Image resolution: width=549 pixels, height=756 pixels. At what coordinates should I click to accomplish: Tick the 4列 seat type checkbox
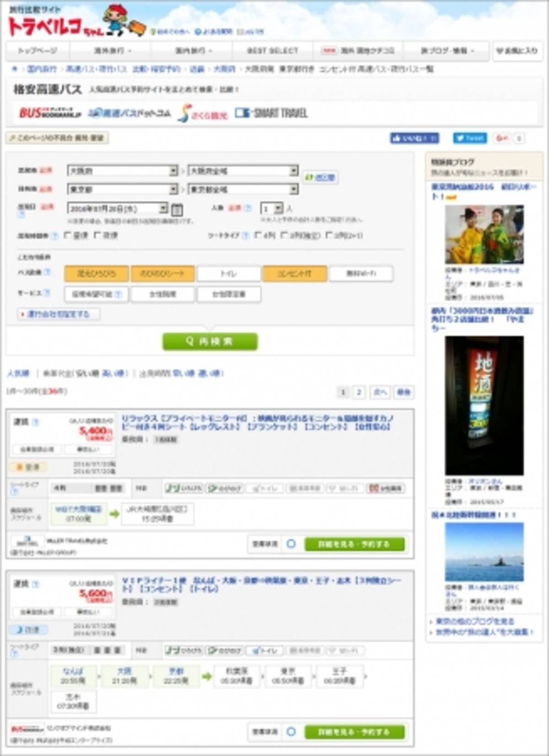258,235
